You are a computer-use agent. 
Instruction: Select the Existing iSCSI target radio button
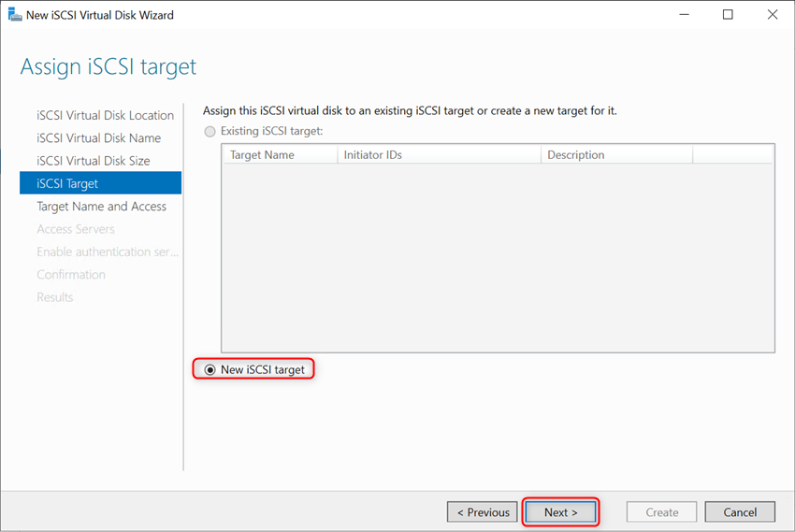coord(210,132)
